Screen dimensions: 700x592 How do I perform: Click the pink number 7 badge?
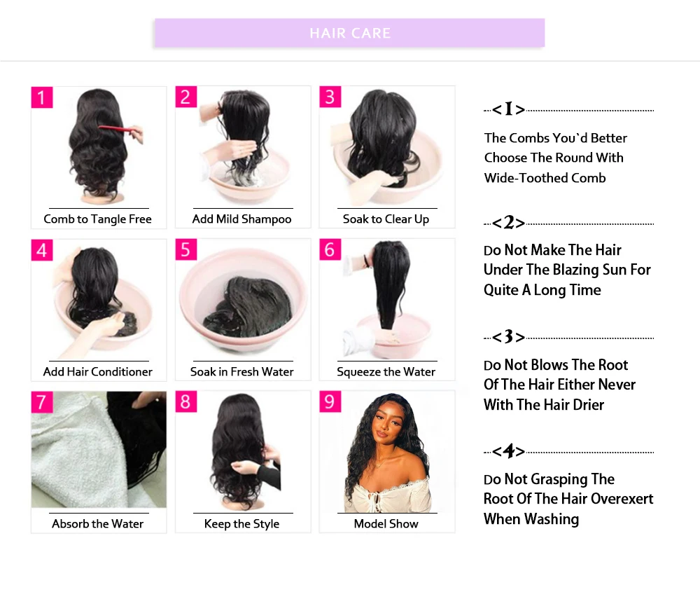(x=42, y=402)
